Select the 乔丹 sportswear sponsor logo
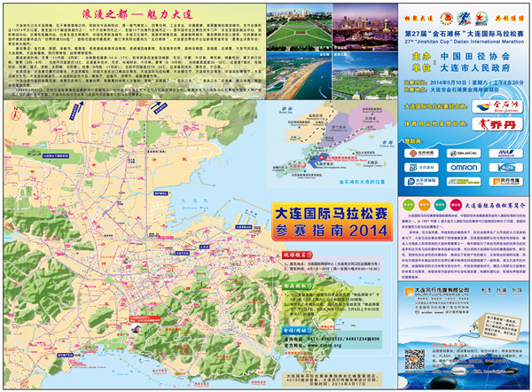This screenshot has height=392, width=532. tap(497, 124)
